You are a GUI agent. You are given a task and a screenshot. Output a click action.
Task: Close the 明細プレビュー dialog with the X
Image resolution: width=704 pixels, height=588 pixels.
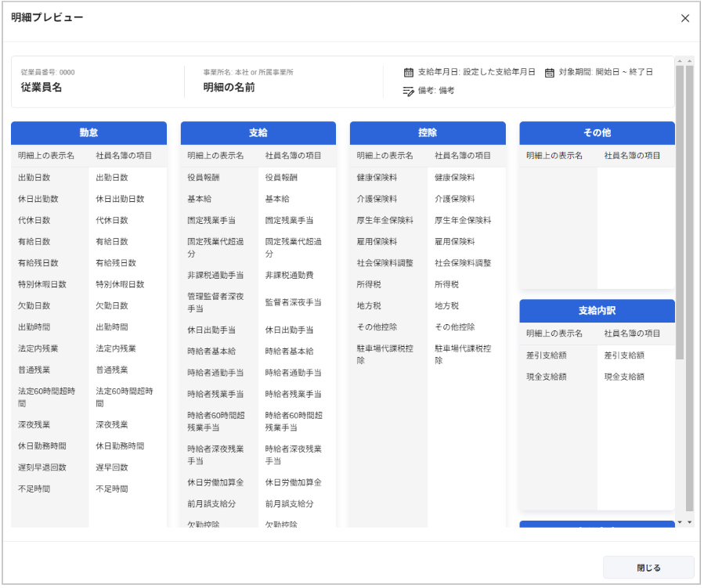click(685, 18)
